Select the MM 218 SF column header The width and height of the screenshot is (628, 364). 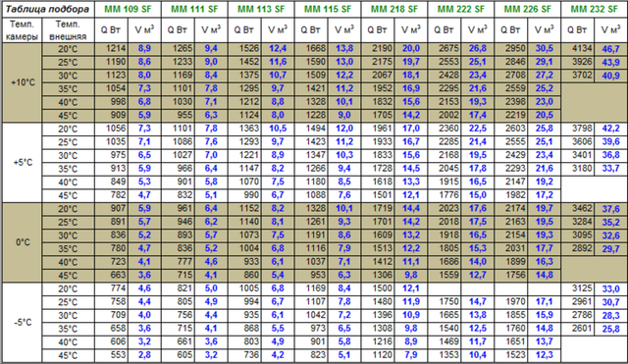pos(394,9)
